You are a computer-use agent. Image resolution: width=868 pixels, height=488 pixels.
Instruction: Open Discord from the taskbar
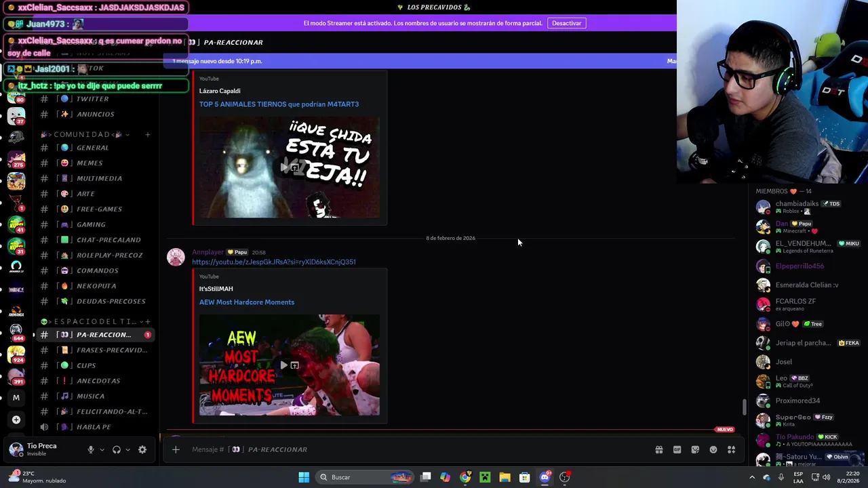(x=545, y=477)
